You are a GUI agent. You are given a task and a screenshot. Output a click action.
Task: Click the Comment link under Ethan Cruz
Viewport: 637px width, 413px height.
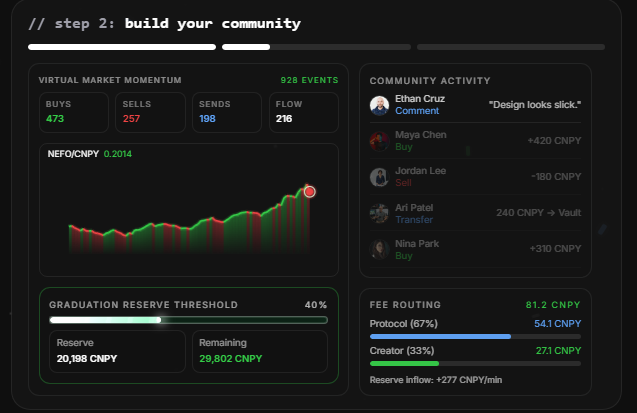(x=417, y=111)
